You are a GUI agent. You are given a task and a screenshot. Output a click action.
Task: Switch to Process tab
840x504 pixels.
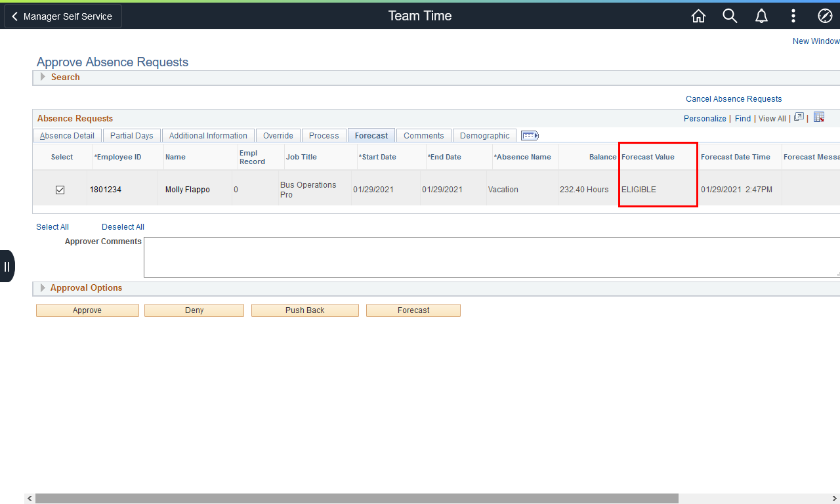click(x=324, y=136)
